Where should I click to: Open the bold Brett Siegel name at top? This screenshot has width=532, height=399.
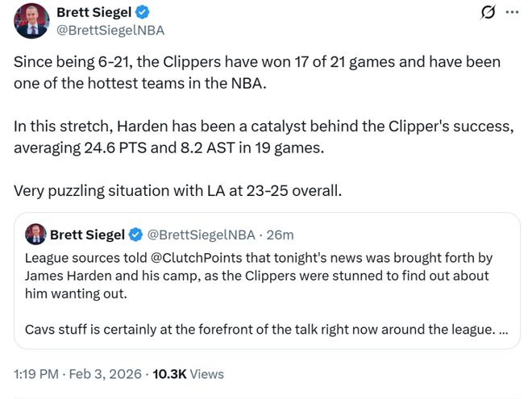tap(96, 12)
